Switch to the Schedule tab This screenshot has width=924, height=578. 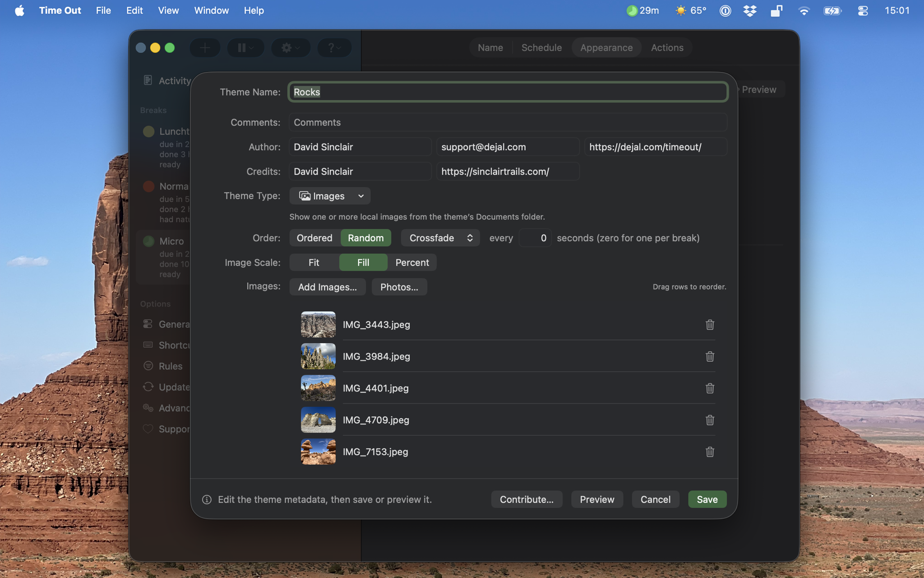pyautogui.click(x=541, y=47)
